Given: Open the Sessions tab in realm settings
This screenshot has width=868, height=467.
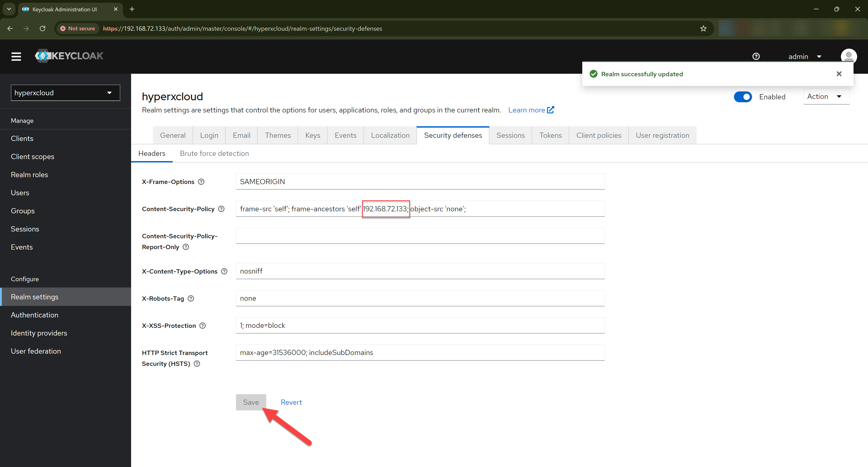Looking at the screenshot, I should (x=510, y=135).
